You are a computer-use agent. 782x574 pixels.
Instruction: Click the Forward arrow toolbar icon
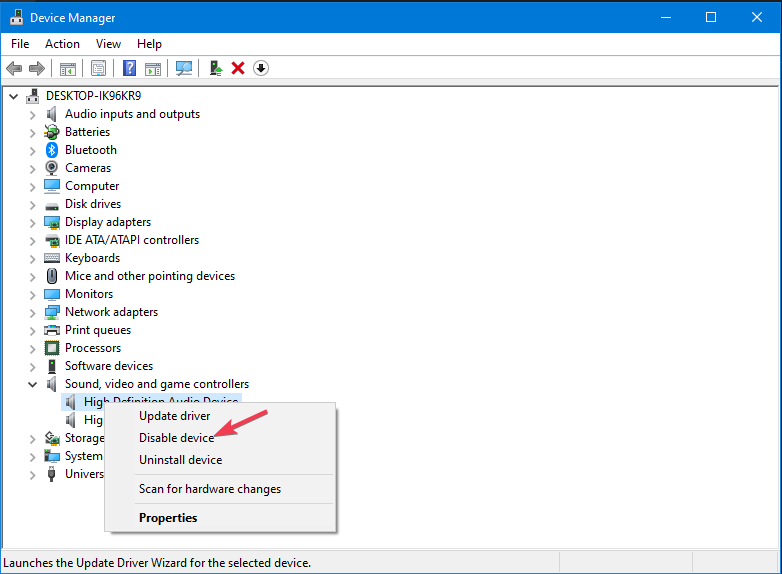pos(37,68)
